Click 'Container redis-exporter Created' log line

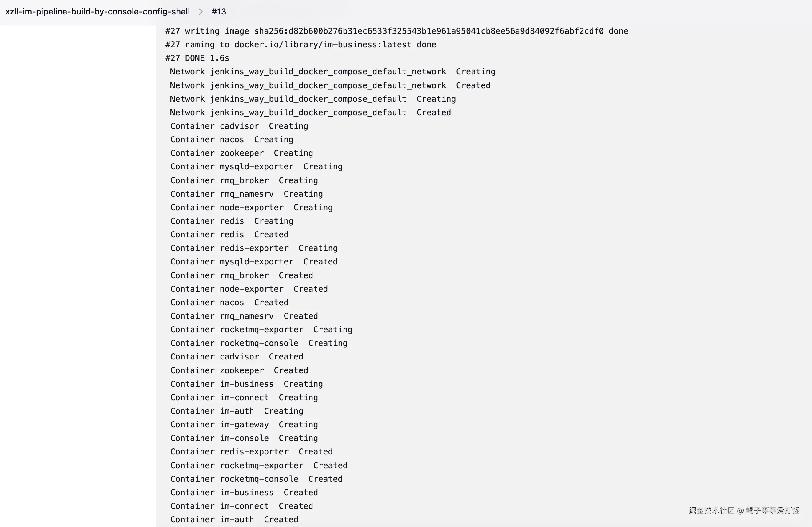pos(252,452)
